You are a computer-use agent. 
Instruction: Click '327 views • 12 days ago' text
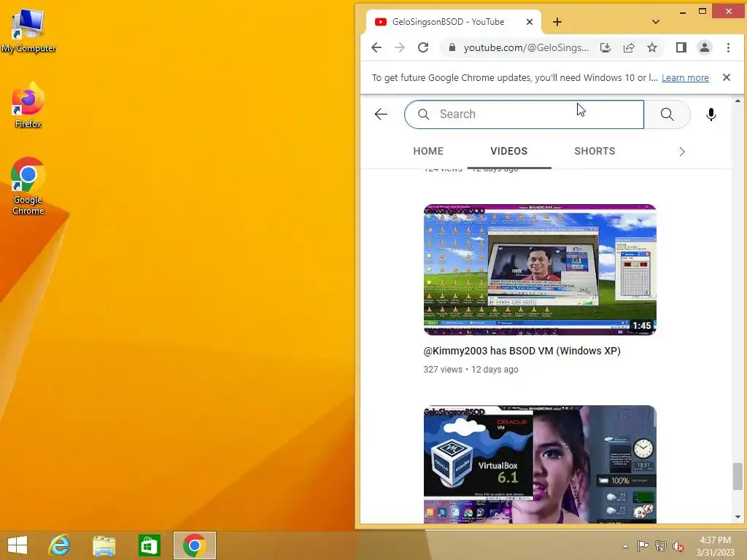tap(471, 370)
